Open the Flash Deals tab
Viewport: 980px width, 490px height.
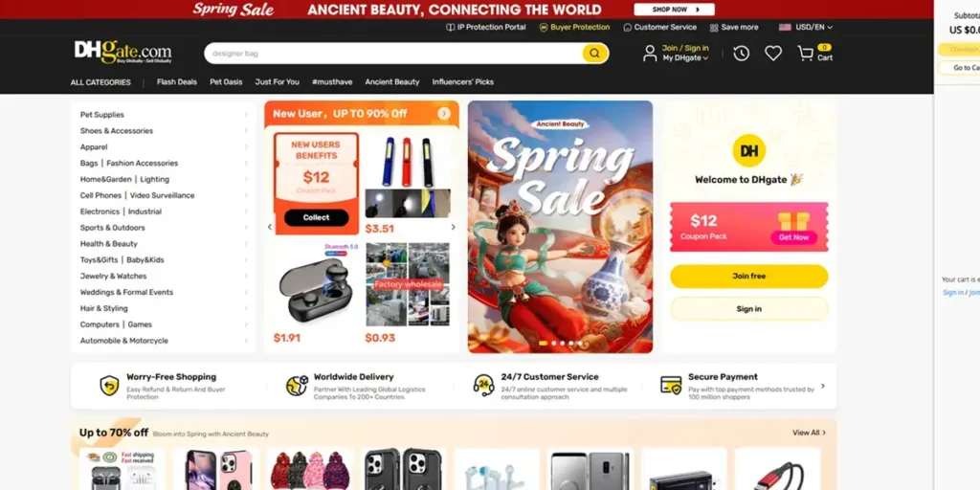tap(177, 82)
